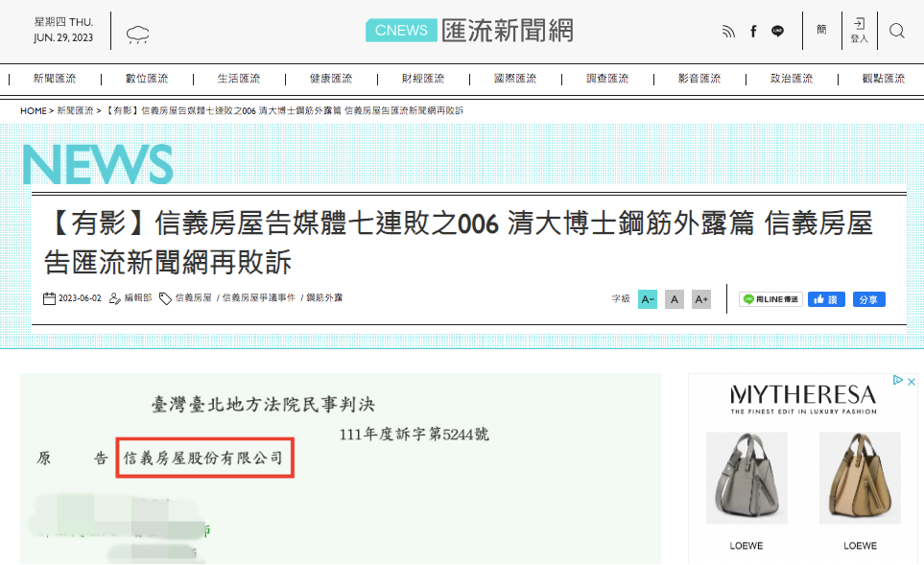
Task: Open the 影音匯流 menu item
Action: pos(699,79)
